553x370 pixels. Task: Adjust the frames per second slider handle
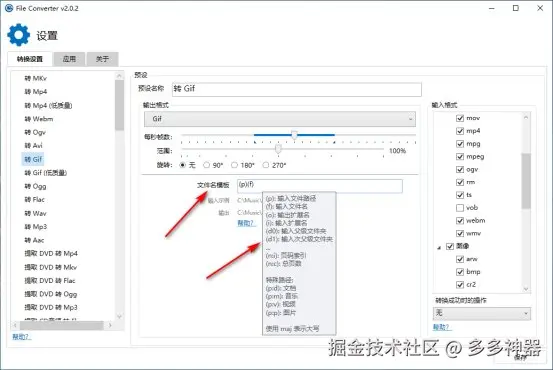pyautogui.click(x=294, y=135)
